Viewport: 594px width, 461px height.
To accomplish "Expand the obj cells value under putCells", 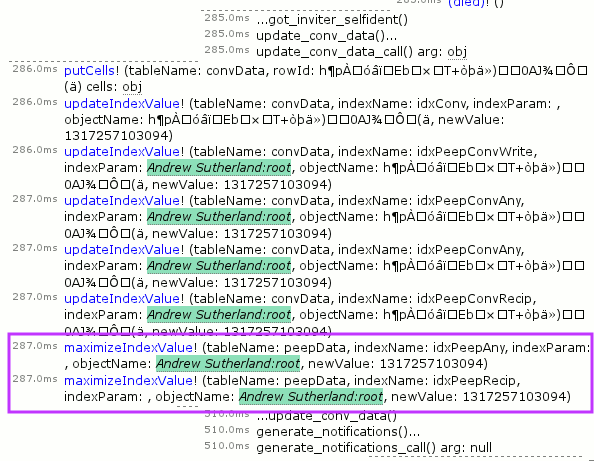I will 132,87.
